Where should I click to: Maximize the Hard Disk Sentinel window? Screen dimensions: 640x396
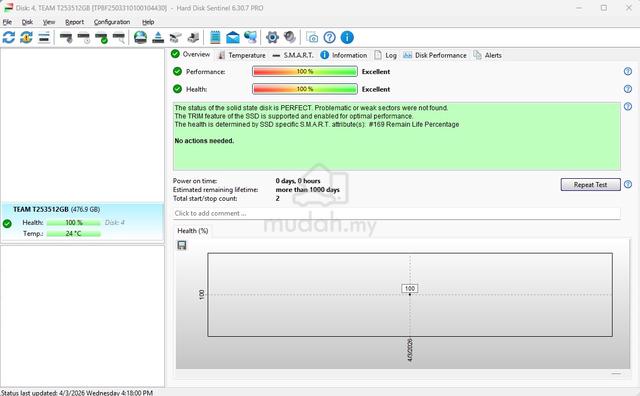pyautogui.click(x=604, y=8)
